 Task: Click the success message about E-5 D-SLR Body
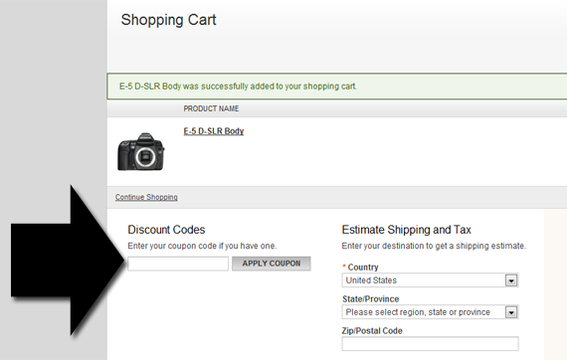point(238,86)
